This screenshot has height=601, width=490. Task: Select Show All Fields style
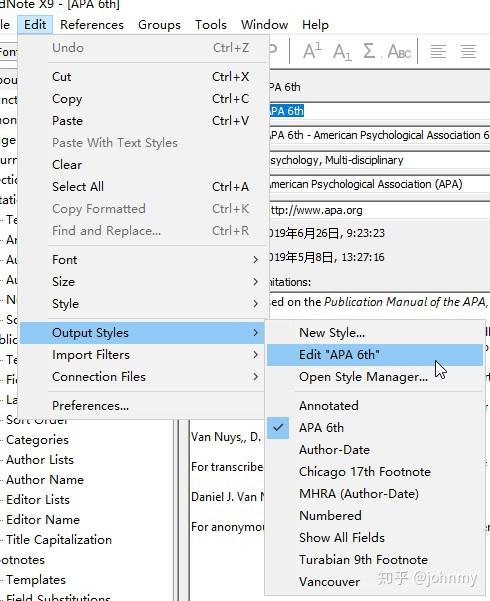(375, 538)
